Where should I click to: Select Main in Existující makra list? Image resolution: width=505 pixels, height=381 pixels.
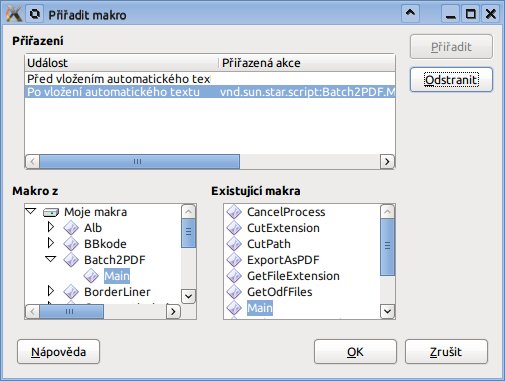click(260, 308)
